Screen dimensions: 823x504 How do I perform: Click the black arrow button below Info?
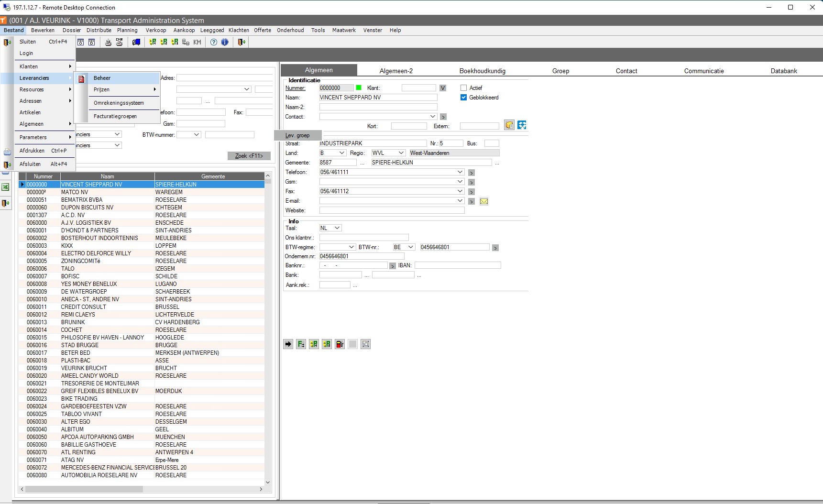pyautogui.click(x=288, y=344)
